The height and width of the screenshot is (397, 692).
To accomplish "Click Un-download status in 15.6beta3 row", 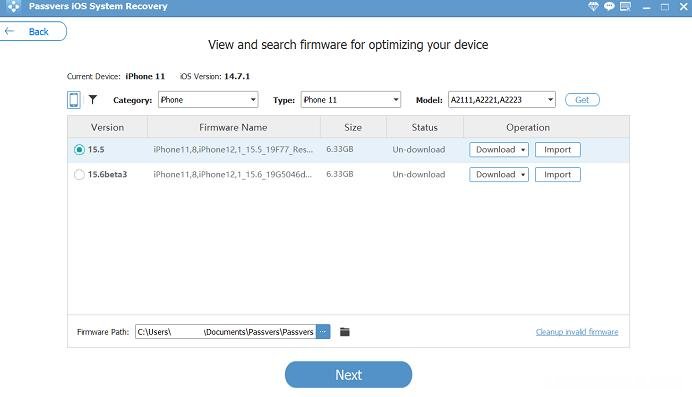I will [x=419, y=175].
